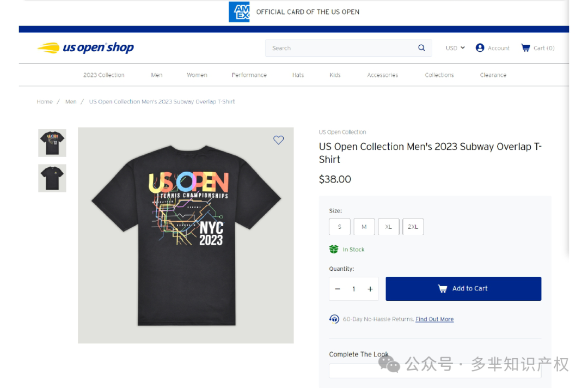Choose size 2XL option
588x388 pixels.
(x=413, y=227)
